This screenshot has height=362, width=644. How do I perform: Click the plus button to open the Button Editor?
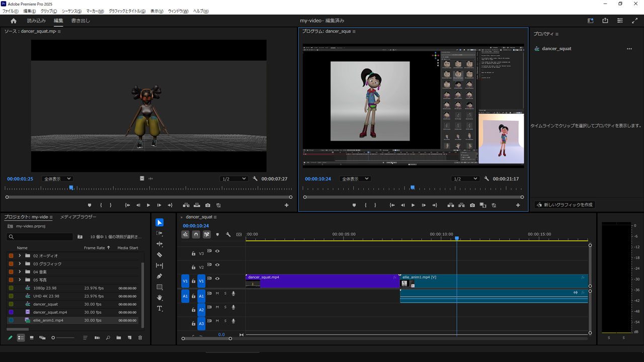pos(518,205)
